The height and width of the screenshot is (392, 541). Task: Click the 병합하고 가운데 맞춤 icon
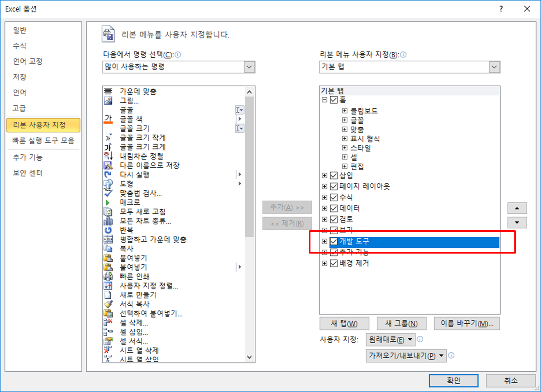(x=108, y=239)
